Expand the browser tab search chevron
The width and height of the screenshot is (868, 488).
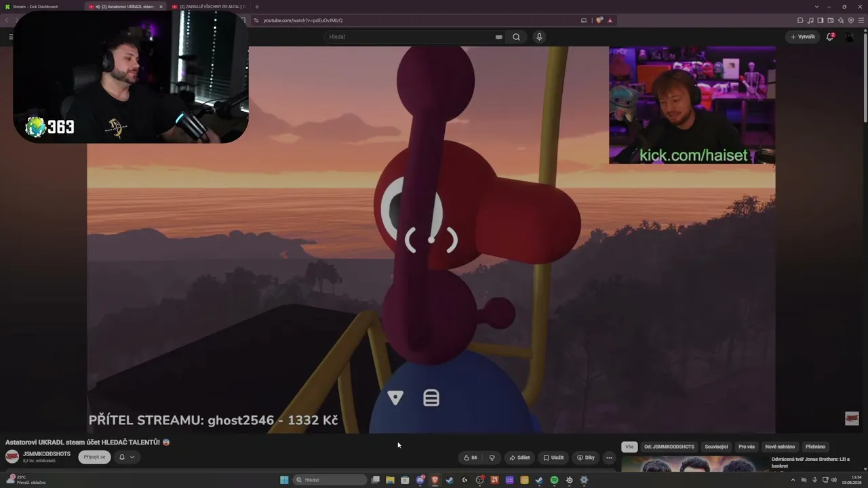coord(815,7)
